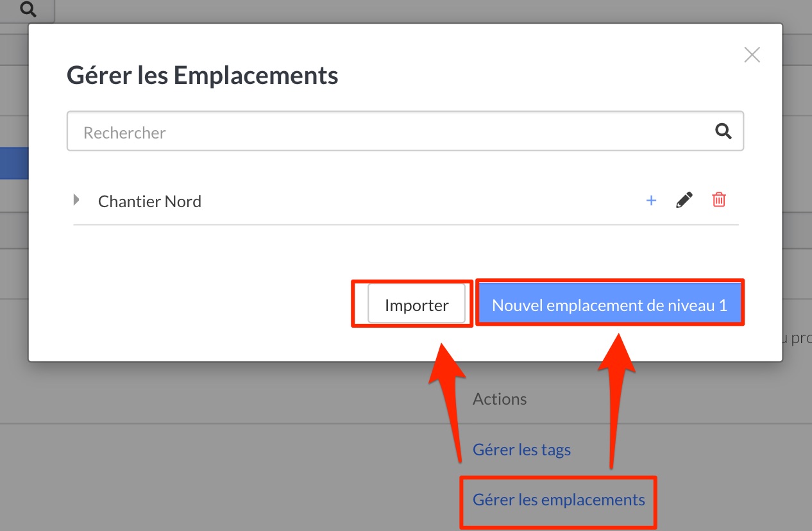Expand the Chantier Nord tree arrow

click(x=77, y=200)
